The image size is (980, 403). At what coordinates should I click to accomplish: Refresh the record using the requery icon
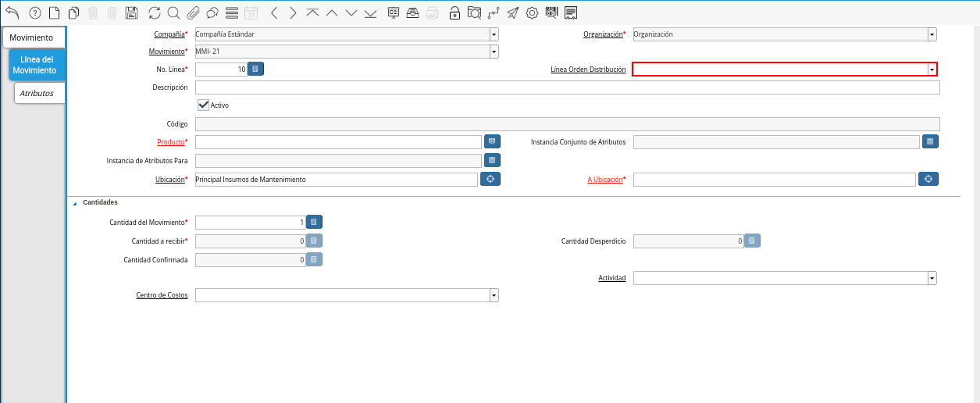coord(155,12)
